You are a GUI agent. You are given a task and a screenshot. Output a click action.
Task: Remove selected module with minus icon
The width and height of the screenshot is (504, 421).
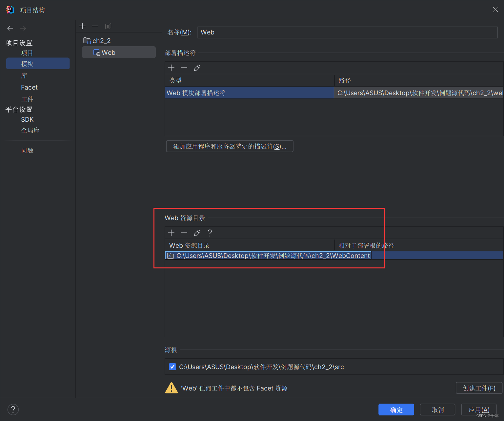[x=95, y=26]
